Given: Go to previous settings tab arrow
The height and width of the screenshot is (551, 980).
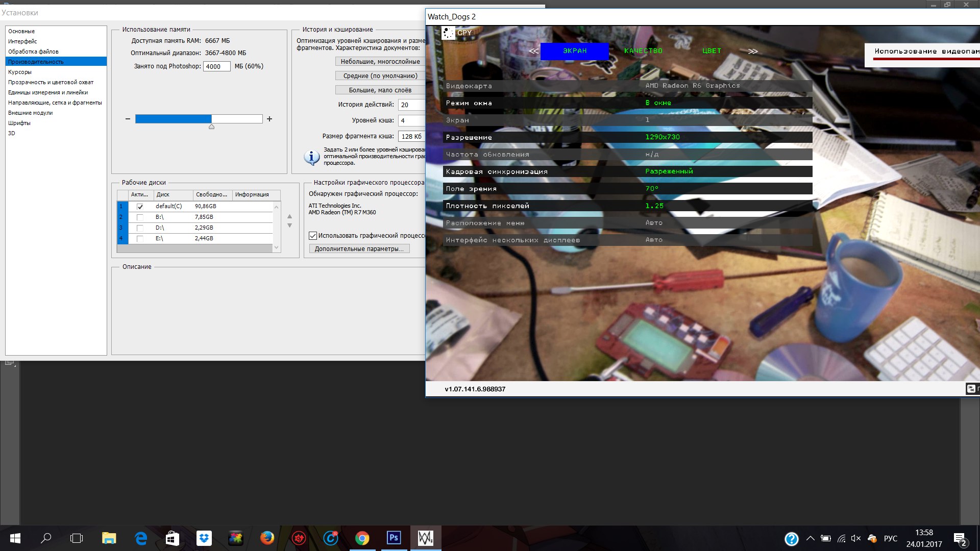Looking at the screenshot, I should pos(533,51).
